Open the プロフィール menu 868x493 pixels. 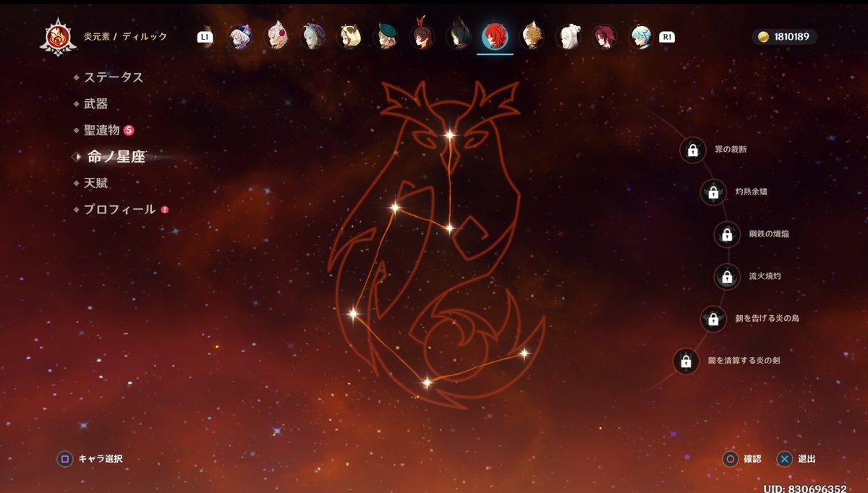coord(120,209)
